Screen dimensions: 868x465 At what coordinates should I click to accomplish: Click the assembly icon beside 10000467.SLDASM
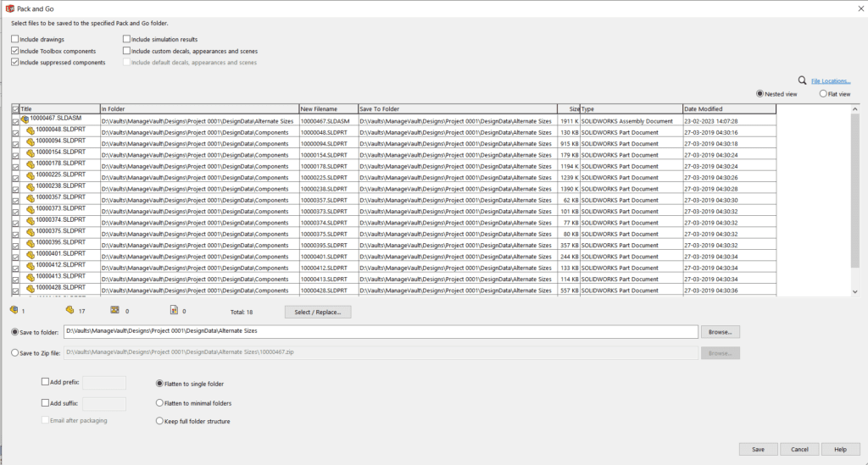click(x=25, y=120)
